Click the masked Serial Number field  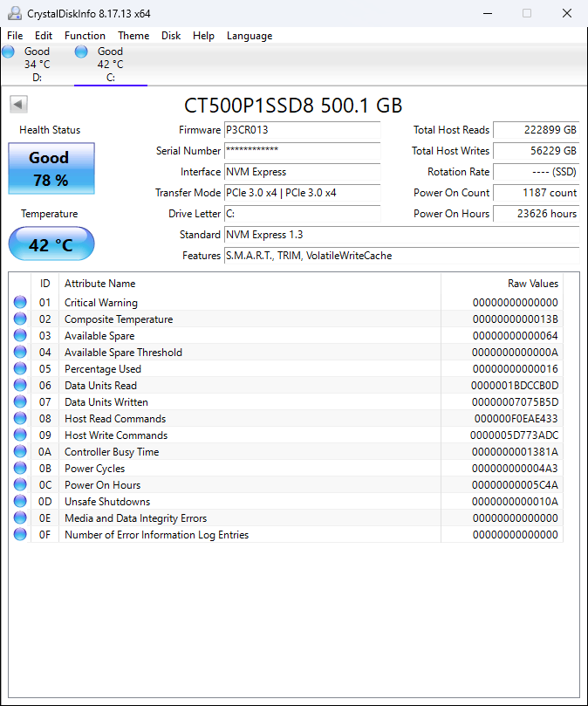pos(302,150)
